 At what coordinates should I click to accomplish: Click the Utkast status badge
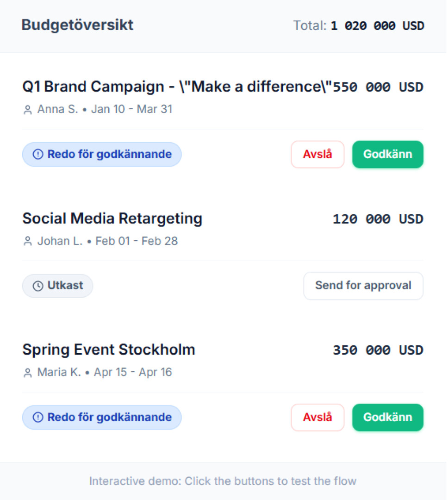coord(58,286)
